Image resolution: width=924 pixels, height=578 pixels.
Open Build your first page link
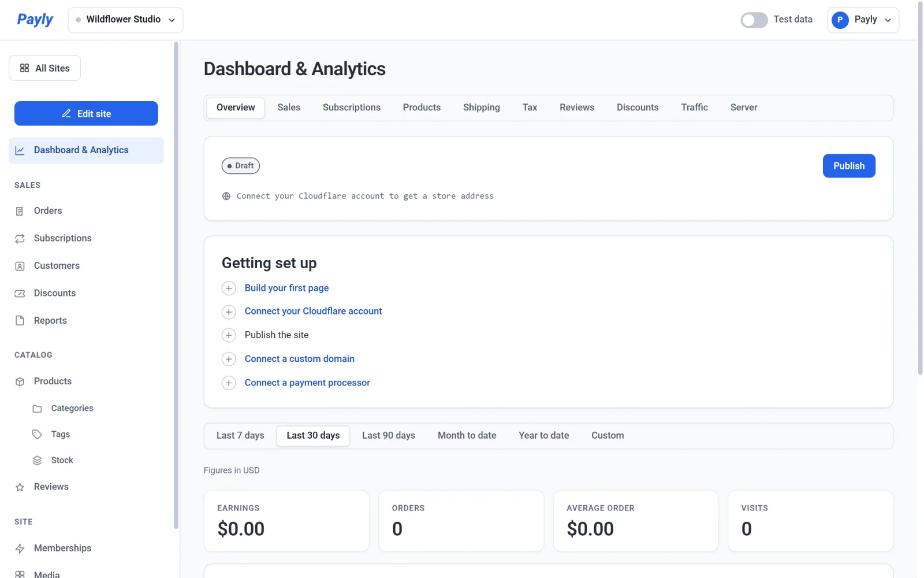286,288
